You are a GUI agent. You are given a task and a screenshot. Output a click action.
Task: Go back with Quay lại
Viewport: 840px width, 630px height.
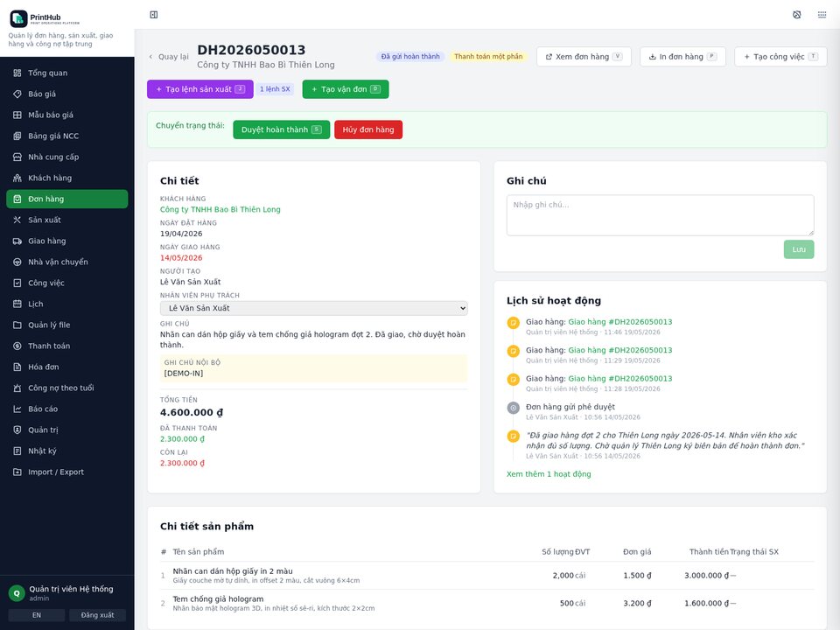[169, 57]
